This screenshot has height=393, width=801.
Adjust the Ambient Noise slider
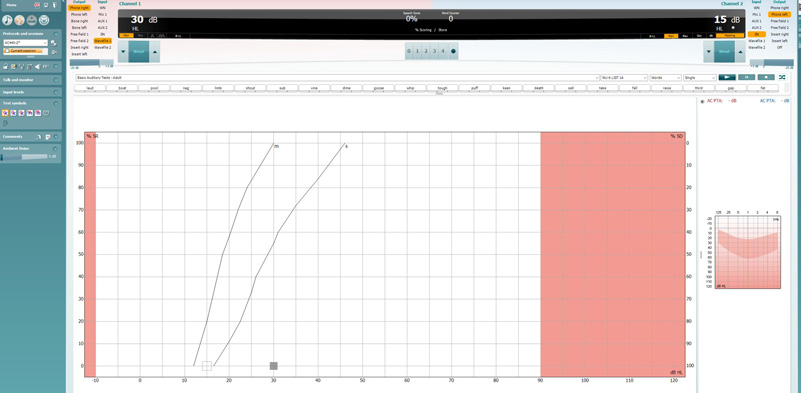25,157
